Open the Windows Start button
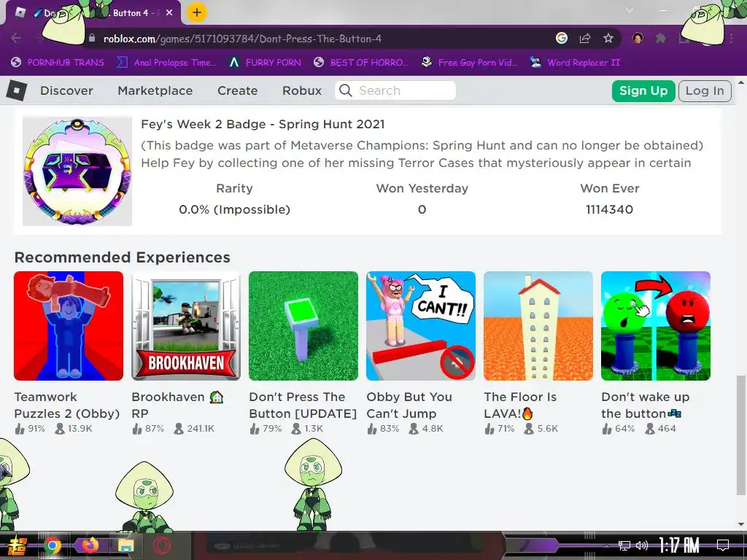 pos(16,545)
